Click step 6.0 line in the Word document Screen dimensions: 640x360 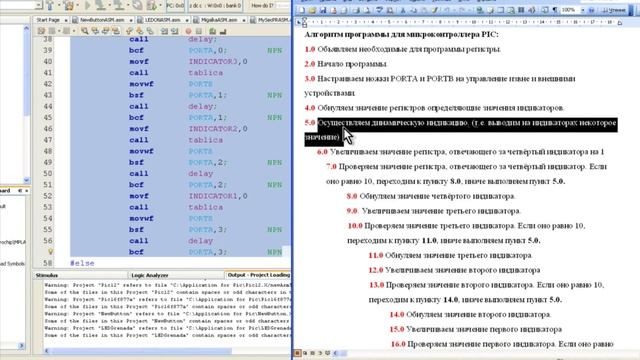tap(460, 152)
